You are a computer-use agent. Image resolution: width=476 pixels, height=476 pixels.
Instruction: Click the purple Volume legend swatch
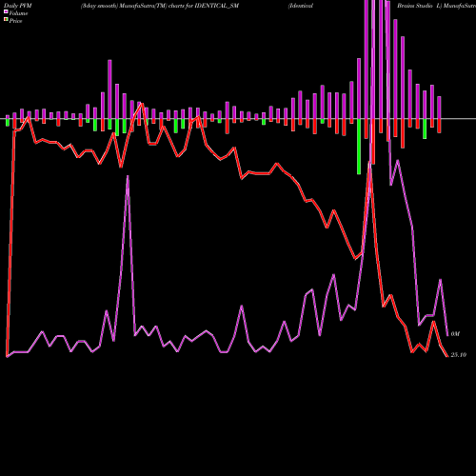coord(6,12)
